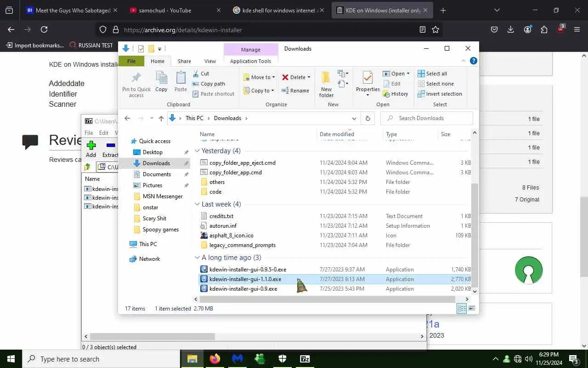
Task: List all Firefox tabs dropdown
Action: tap(497, 10)
